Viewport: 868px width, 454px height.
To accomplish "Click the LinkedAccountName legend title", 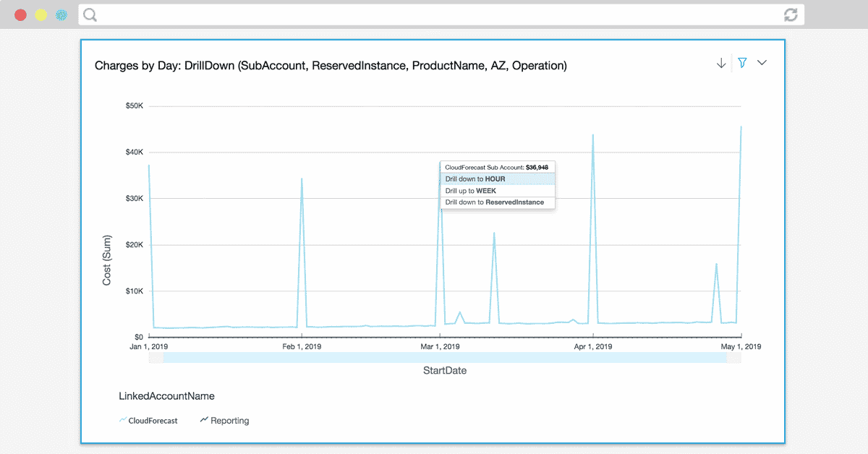I will [166, 396].
